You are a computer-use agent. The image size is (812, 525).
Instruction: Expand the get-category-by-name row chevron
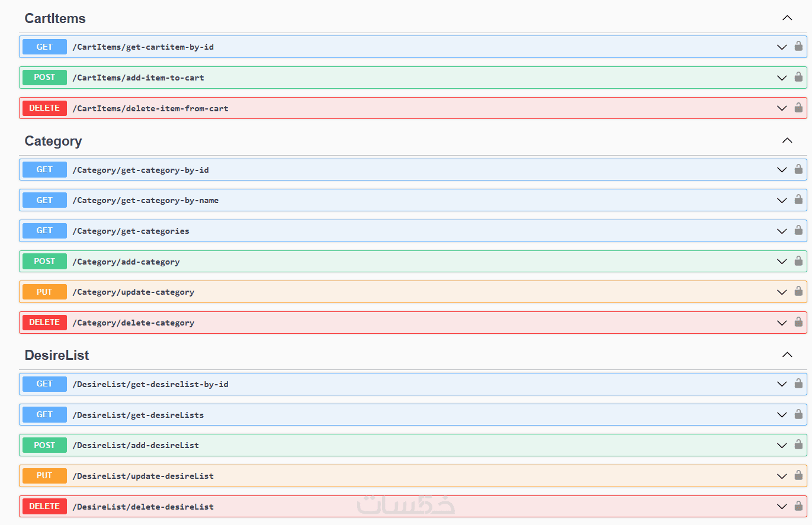(x=782, y=201)
